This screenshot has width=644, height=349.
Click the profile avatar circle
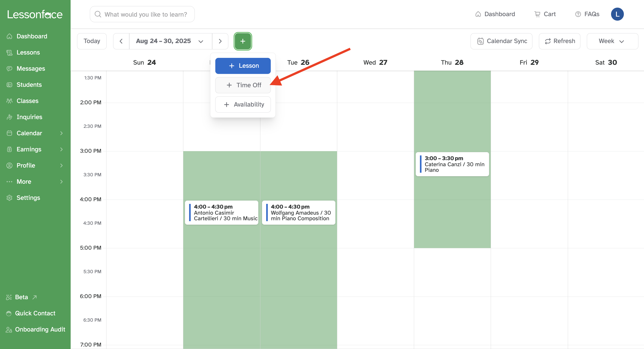(x=617, y=14)
